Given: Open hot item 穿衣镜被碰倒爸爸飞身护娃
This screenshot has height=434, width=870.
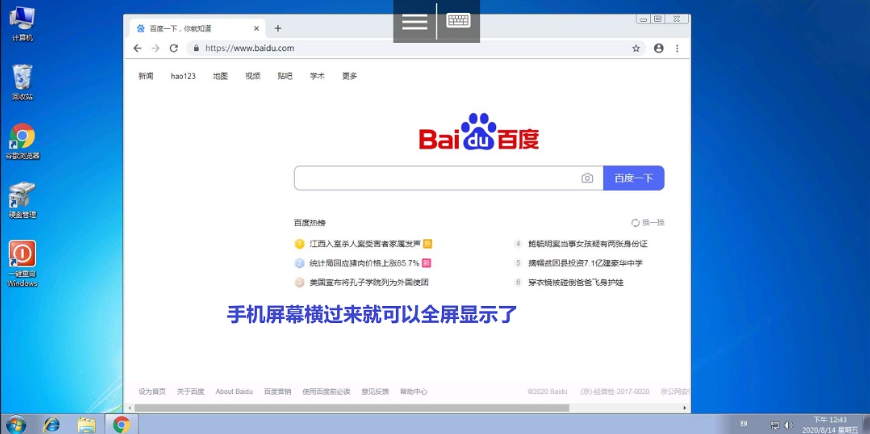Looking at the screenshot, I should (x=576, y=282).
